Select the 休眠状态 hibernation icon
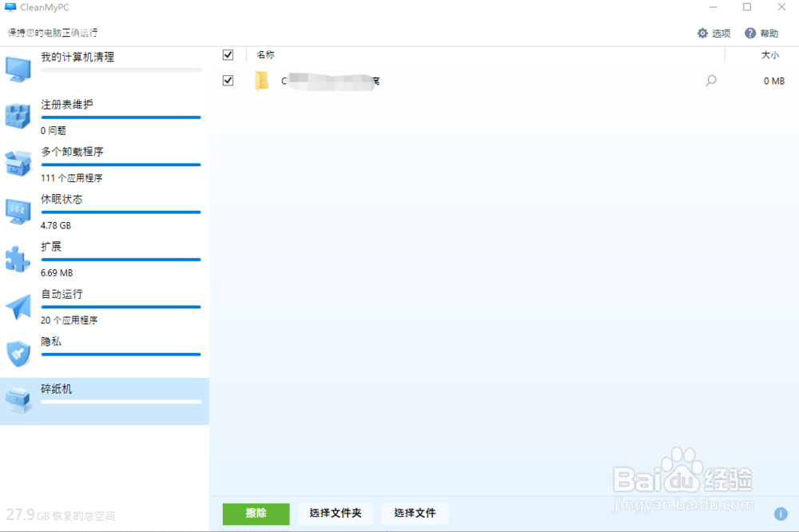799x532 pixels. (18, 211)
